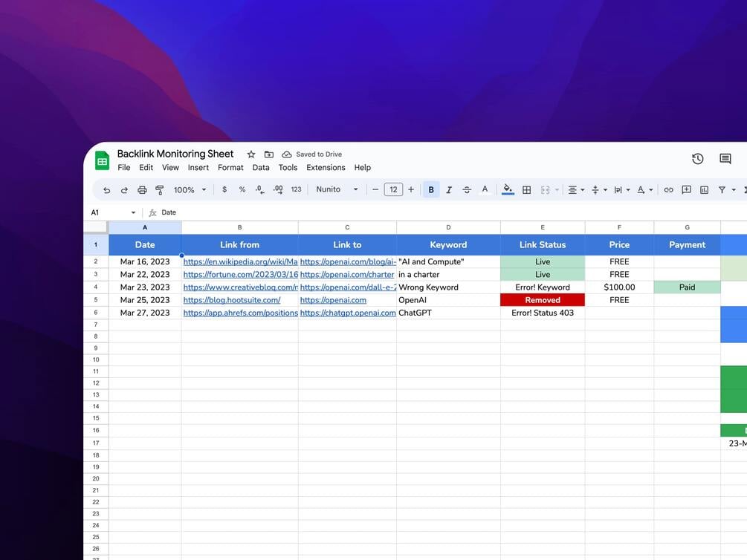Click the undo arrow

click(x=107, y=189)
